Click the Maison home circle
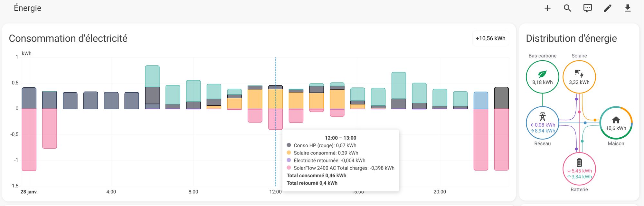644x206 pixels. tap(616, 123)
